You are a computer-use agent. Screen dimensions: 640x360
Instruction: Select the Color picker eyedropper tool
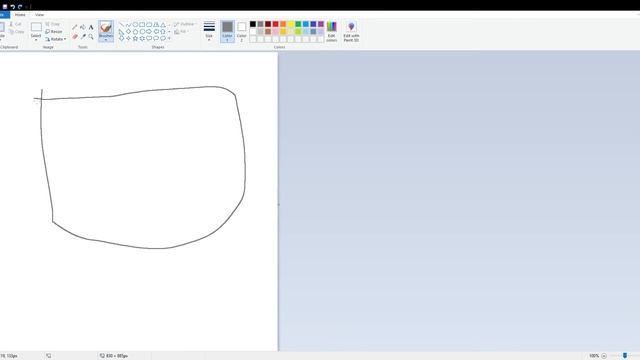[83, 37]
